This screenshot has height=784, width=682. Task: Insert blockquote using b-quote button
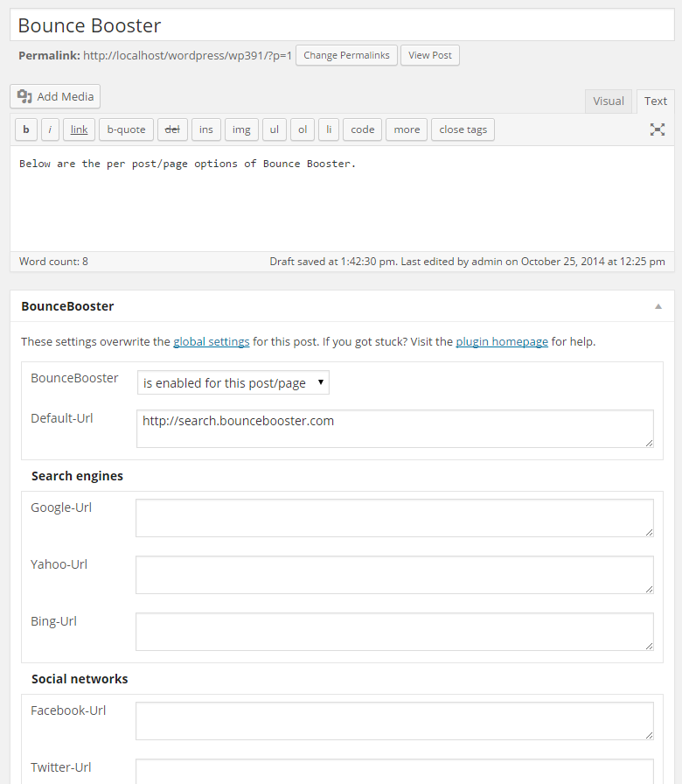point(127,129)
